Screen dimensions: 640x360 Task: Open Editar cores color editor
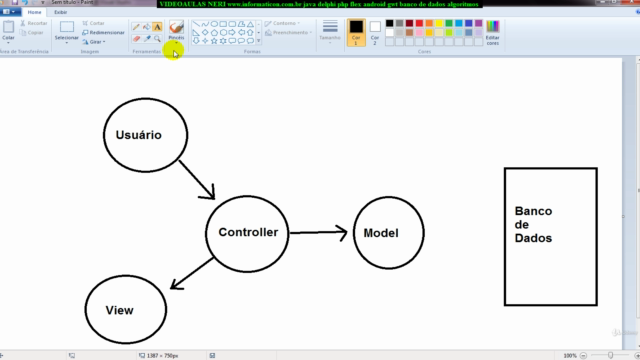pyautogui.click(x=493, y=32)
